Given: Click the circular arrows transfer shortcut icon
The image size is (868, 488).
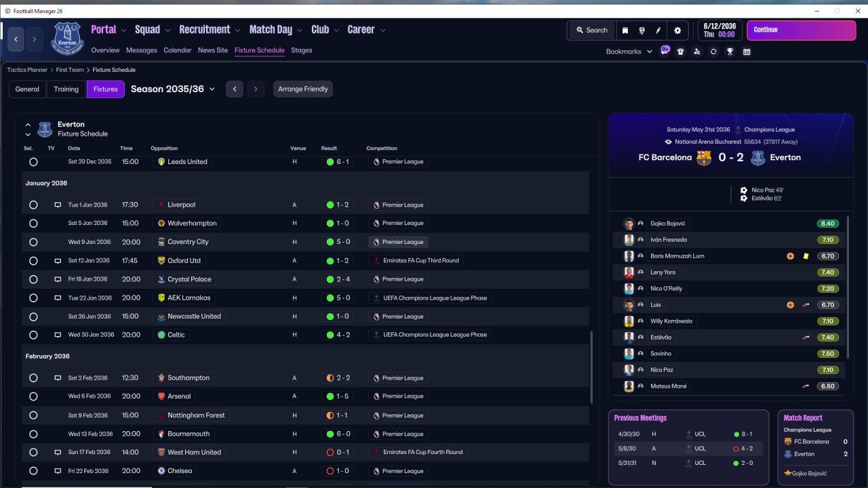Looking at the screenshot, I should pyautogui.click(x=713, y=52).
